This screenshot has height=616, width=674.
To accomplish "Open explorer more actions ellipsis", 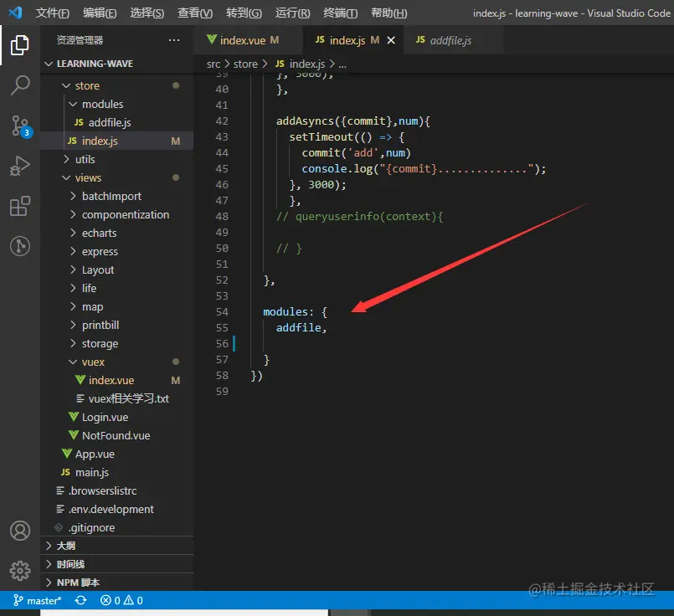I will click(174, 40).
